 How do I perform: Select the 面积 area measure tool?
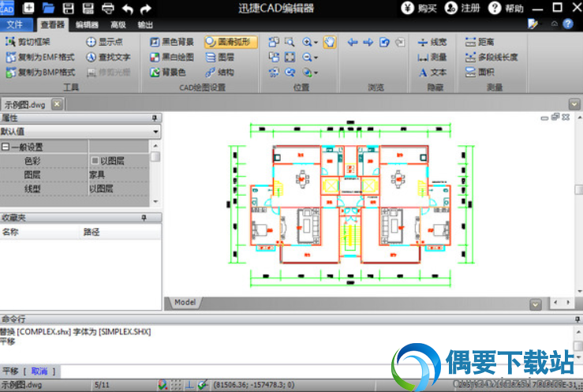[x=480, y=73]
